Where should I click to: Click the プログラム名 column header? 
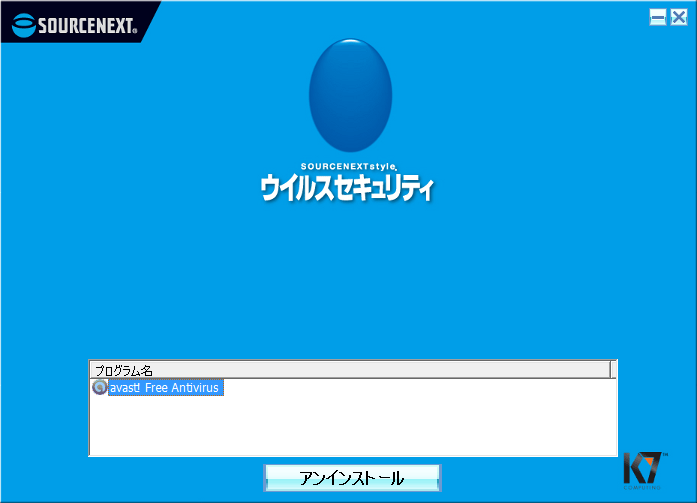pyautogui.click(x=350, y=370)
